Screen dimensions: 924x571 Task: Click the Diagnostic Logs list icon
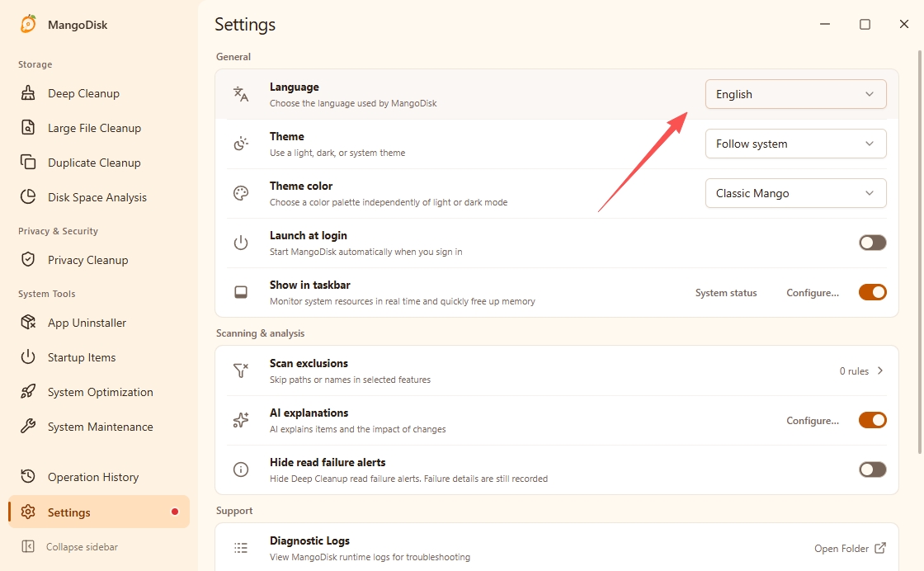click(241, 548)
